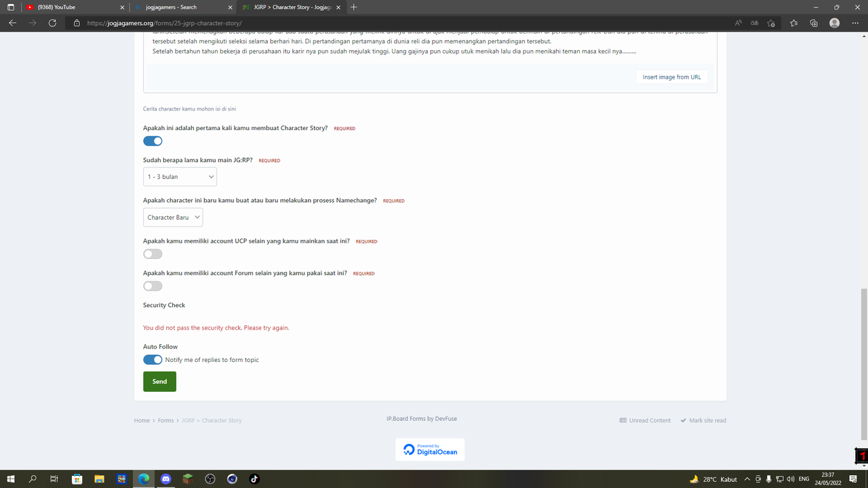This screenshot has height=488, width=868.
Task: Click the browser Back arrow
Action: tap(12, 22)
